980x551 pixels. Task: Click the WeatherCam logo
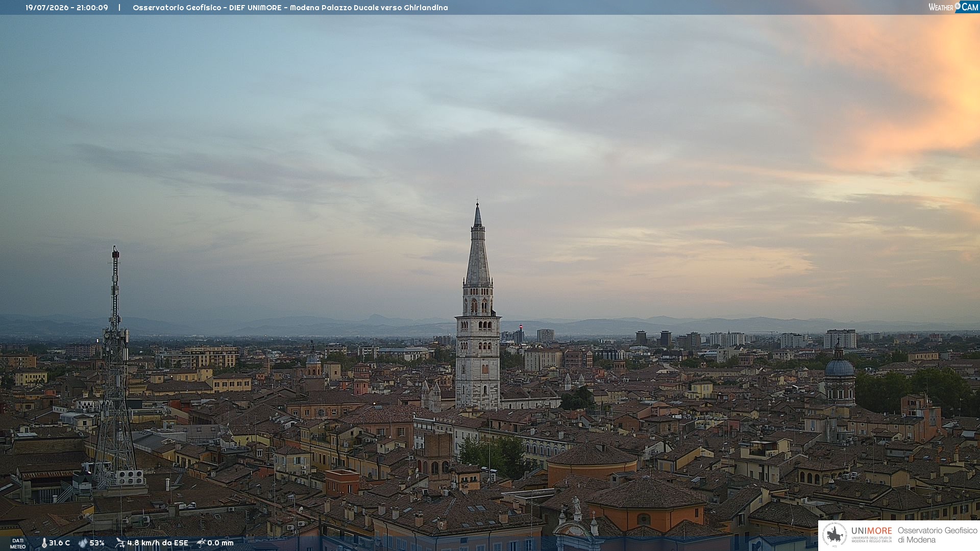tap(953, 7)
